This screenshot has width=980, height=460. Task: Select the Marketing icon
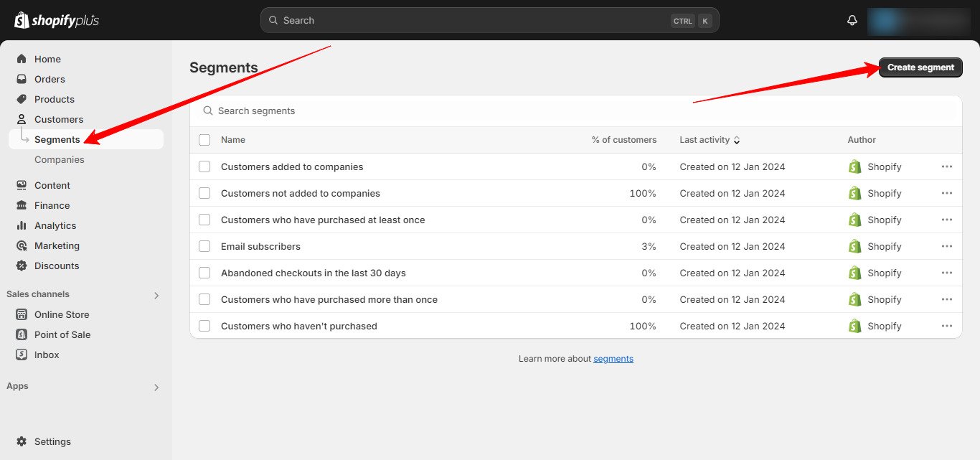(x=22, y=245)
